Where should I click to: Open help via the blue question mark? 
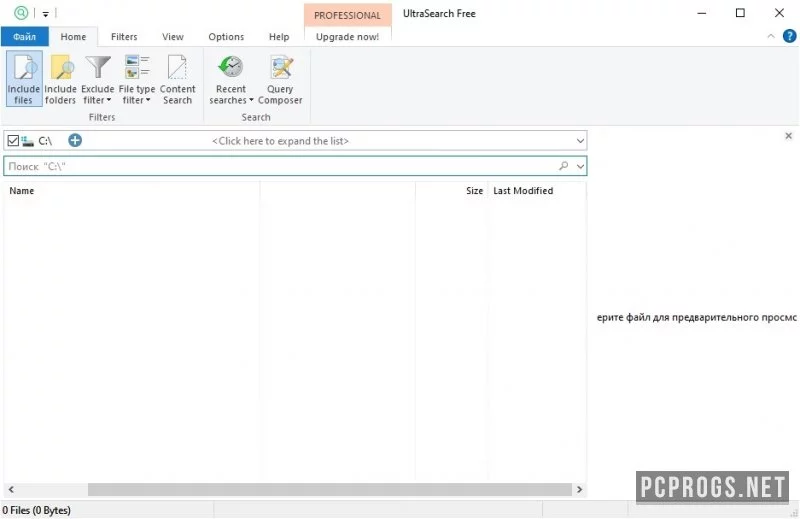click(x=789, y=36)
